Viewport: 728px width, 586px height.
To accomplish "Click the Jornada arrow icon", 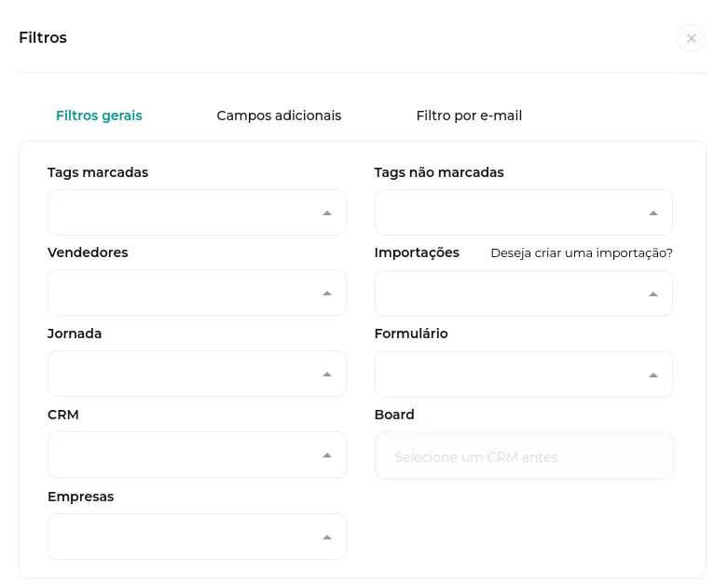I will tap(327, 375).
